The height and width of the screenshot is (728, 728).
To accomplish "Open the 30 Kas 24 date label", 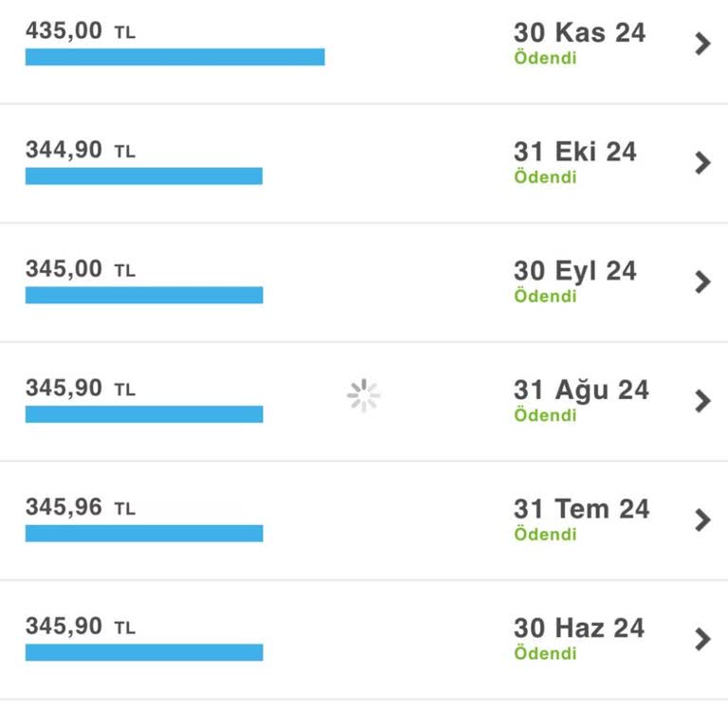I will (x=579, y=33).
